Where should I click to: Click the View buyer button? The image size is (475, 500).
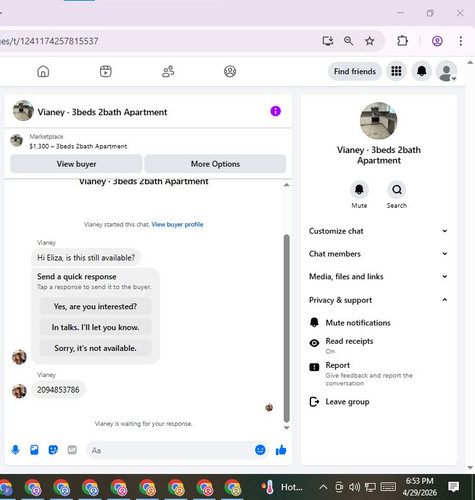point(76,164)
